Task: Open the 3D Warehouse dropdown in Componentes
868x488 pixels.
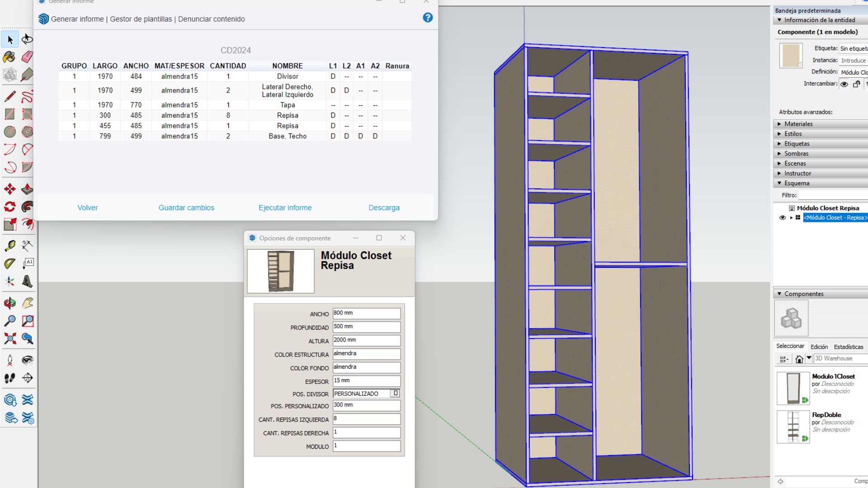Action: (810, 358)
